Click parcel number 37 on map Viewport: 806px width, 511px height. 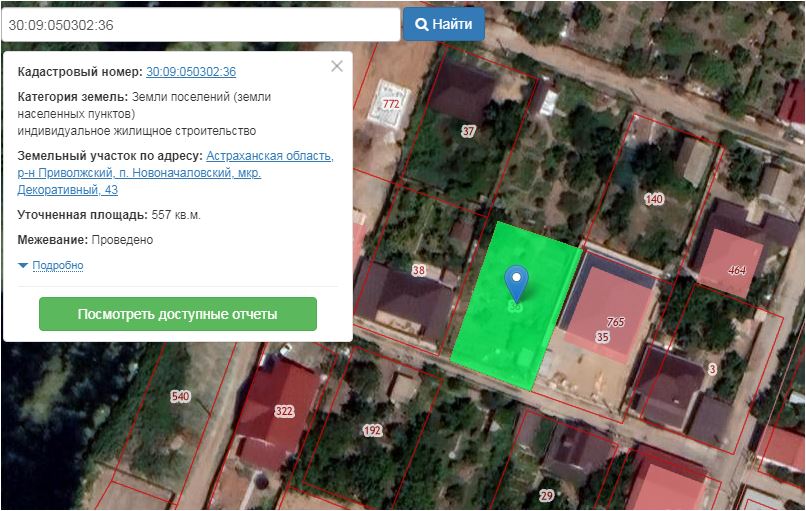(468, 131)
